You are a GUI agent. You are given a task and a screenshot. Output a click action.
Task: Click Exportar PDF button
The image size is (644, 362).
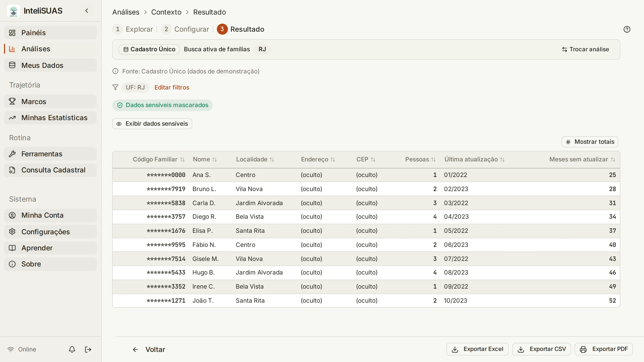coord(604,349)
